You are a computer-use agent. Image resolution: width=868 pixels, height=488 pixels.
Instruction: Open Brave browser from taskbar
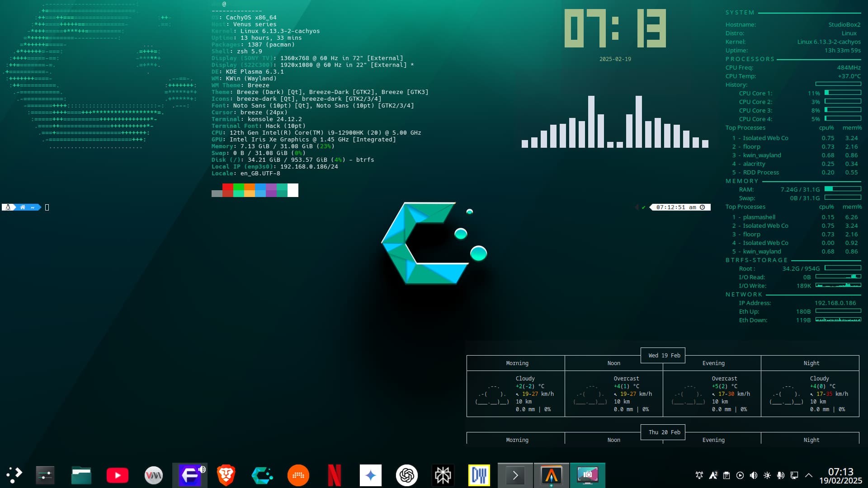[x=226, y=475]
